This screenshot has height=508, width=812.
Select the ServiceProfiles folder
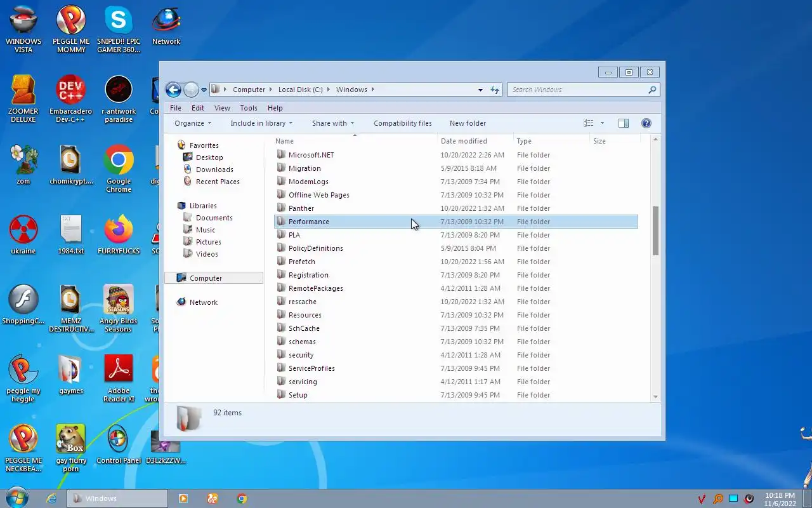point(311,368)
